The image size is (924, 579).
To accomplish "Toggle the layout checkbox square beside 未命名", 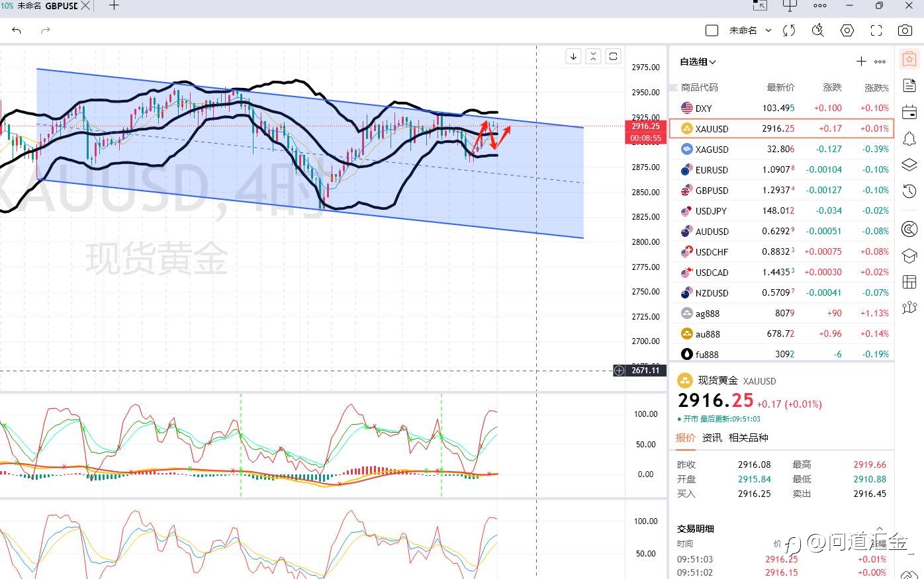I will click(x=712, y=30).
